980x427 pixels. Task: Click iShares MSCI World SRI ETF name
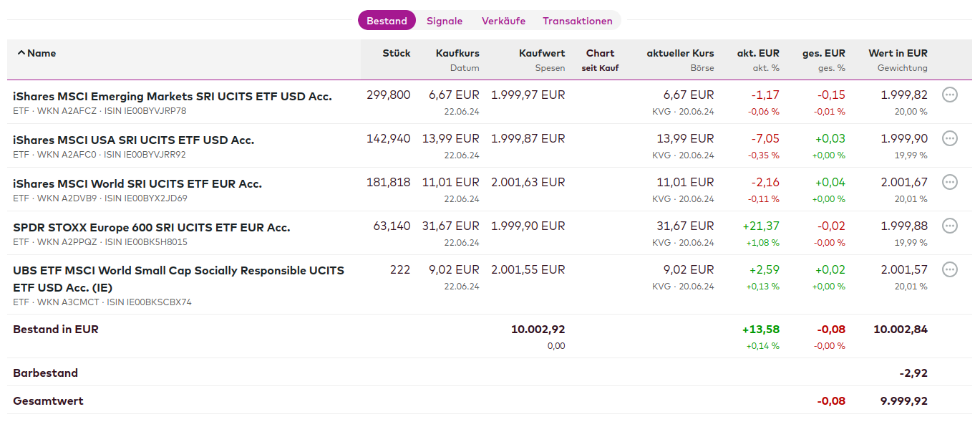pos(137,183)
